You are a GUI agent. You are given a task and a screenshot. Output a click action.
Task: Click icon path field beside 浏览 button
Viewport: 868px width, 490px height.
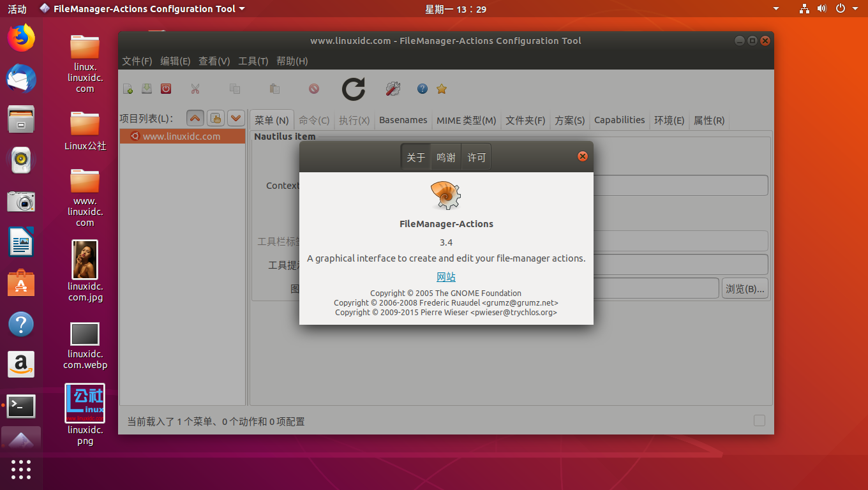point(656,288)
